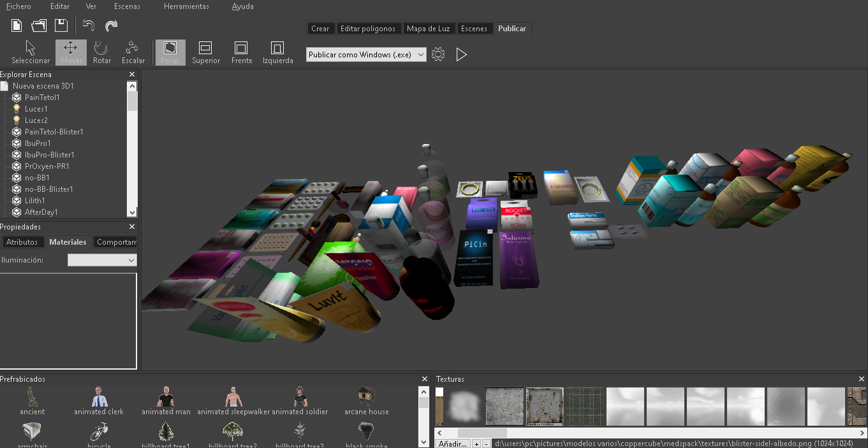This screenshot has height=448, width=868.
Task: Open the Atributos properties tab
Action: [22, 242]
